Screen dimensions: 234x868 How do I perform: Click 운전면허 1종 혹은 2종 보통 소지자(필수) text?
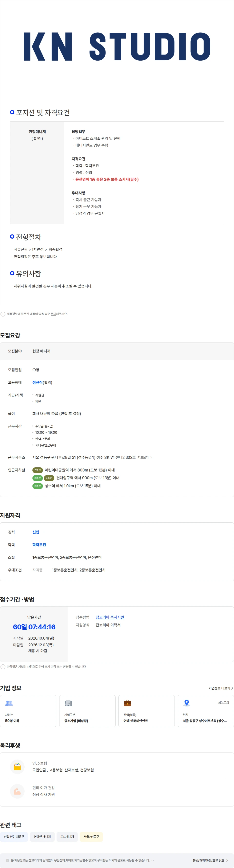coord(107,179)
